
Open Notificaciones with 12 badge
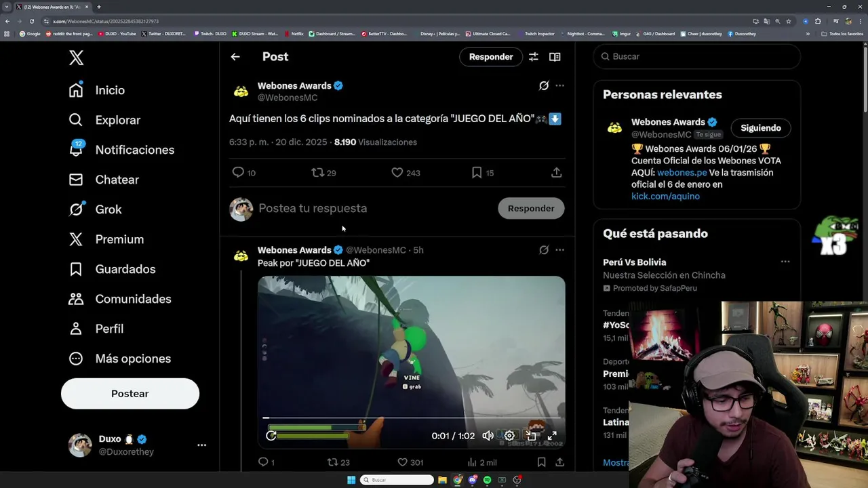[x=121, y=150]
